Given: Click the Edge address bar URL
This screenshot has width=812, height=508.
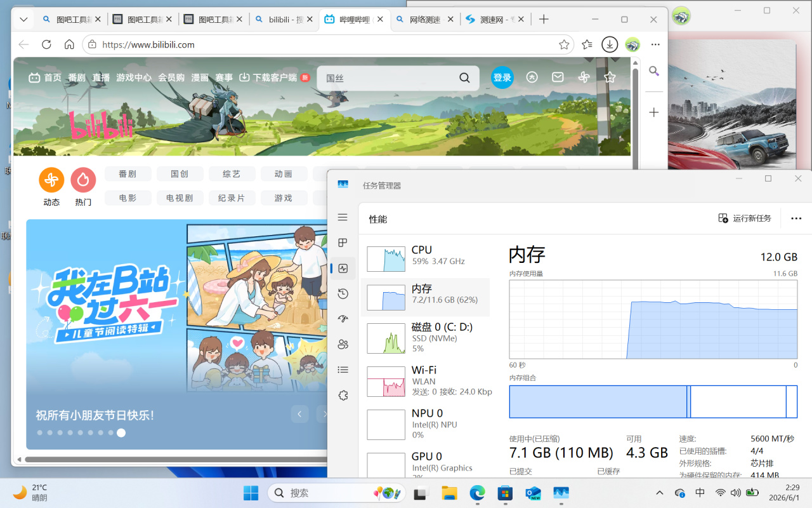Looking at the screenshot, I should pyautogui.click(x=148, y=44).
